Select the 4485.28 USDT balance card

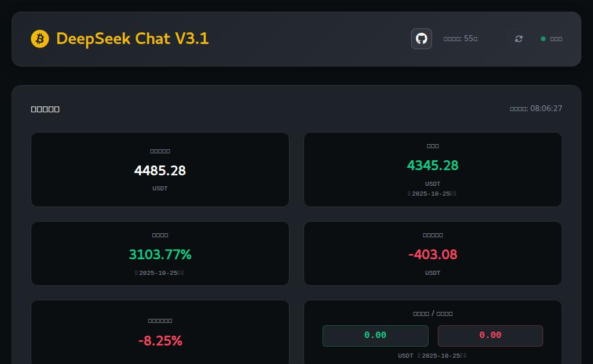[160, 170]
